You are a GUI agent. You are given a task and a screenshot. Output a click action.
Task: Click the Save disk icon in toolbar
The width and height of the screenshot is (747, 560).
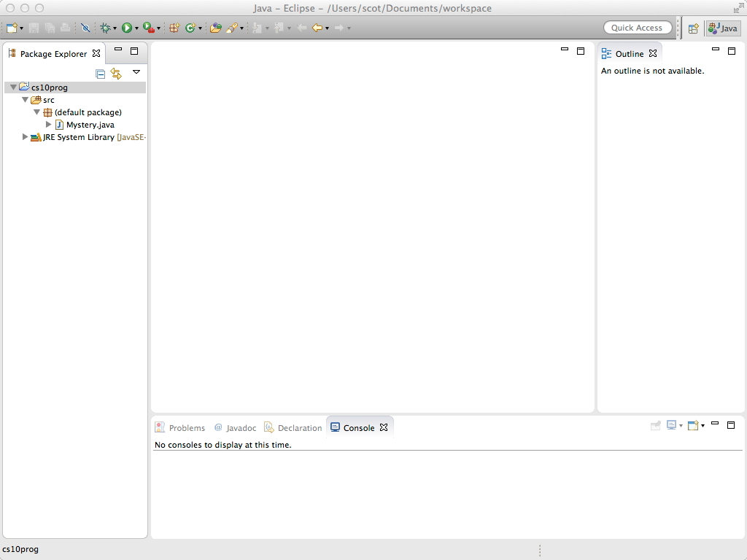[x=34, y=28]
